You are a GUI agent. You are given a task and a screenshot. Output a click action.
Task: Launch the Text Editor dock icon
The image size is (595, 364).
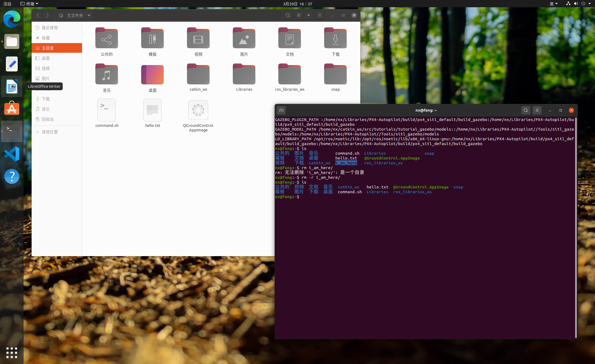coord(12,64)
